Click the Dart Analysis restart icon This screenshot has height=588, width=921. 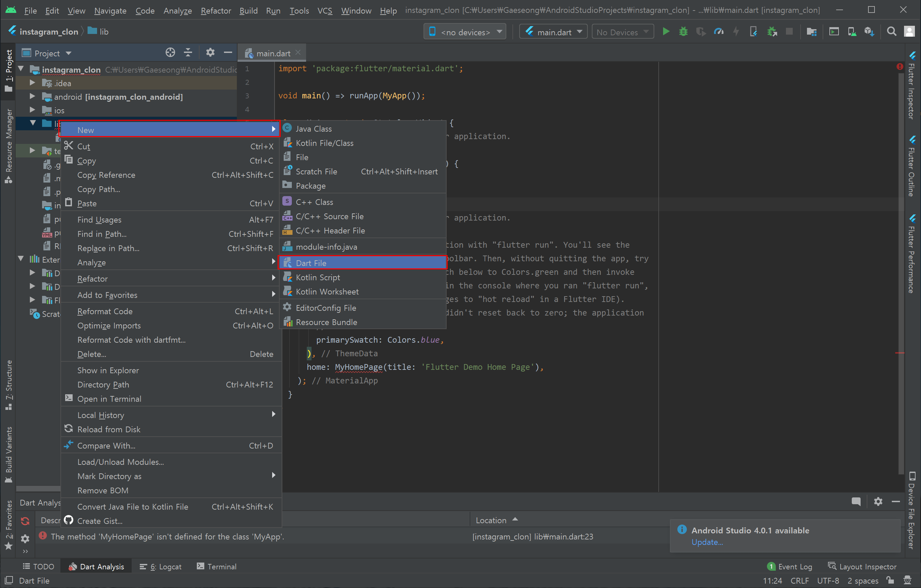pyautogui.click(x=25, y=521)
